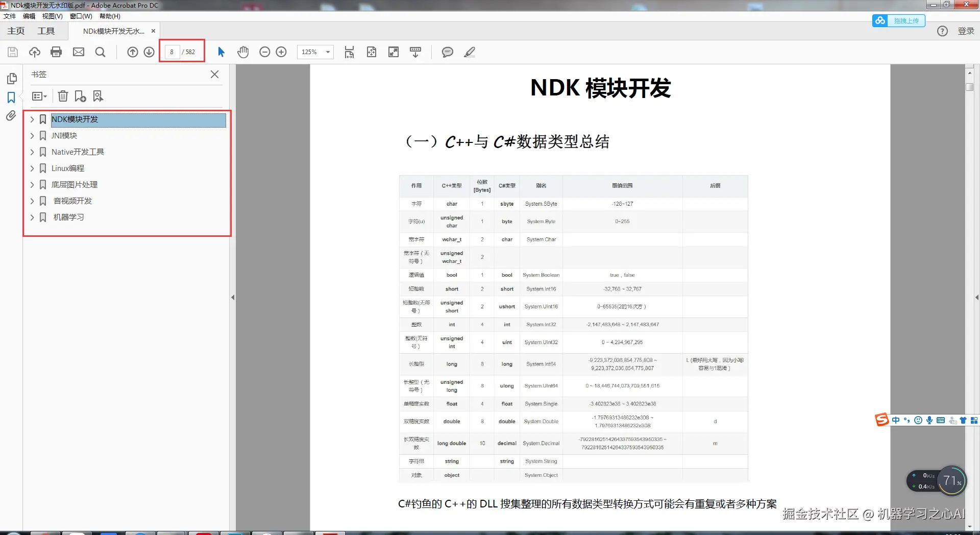Image resolution: width=980 pixels, height=535 pixels.
Task: Expand the 底层图片处理 bookmark
Action: point(32,185)
